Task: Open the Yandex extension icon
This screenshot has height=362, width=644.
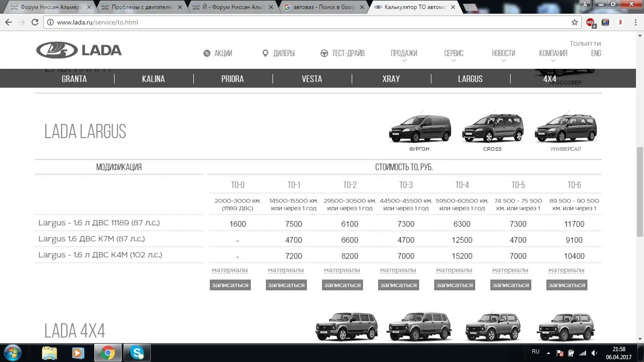Action: (620, 22)
